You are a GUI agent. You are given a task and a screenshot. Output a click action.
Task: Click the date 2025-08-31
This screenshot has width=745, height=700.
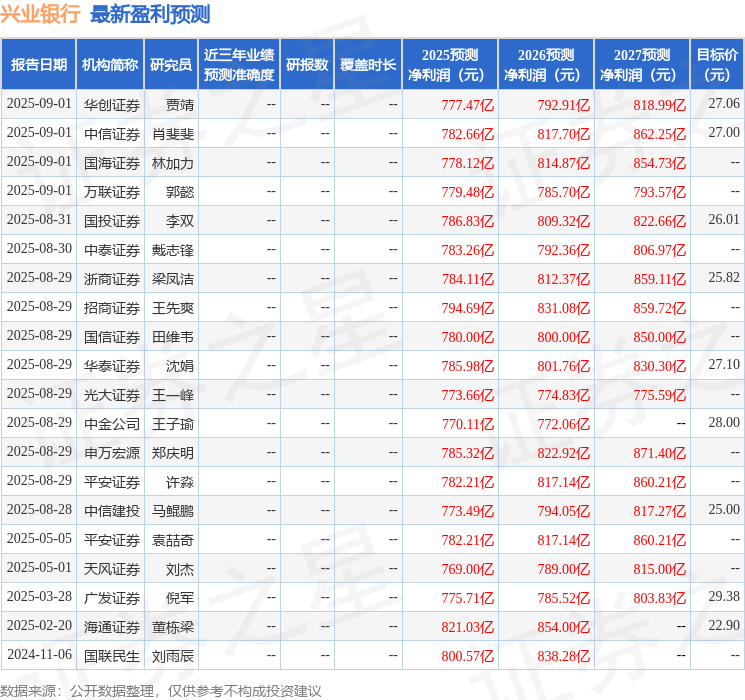(39, 220)
